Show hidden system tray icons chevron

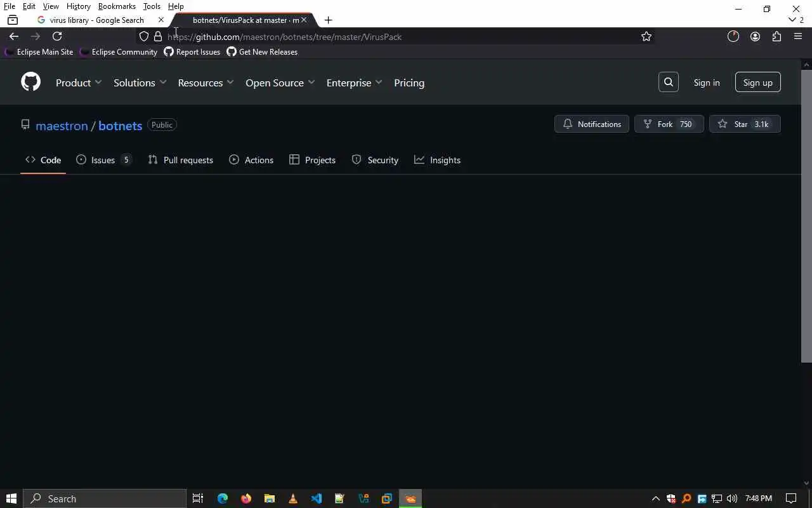point(656,498)
